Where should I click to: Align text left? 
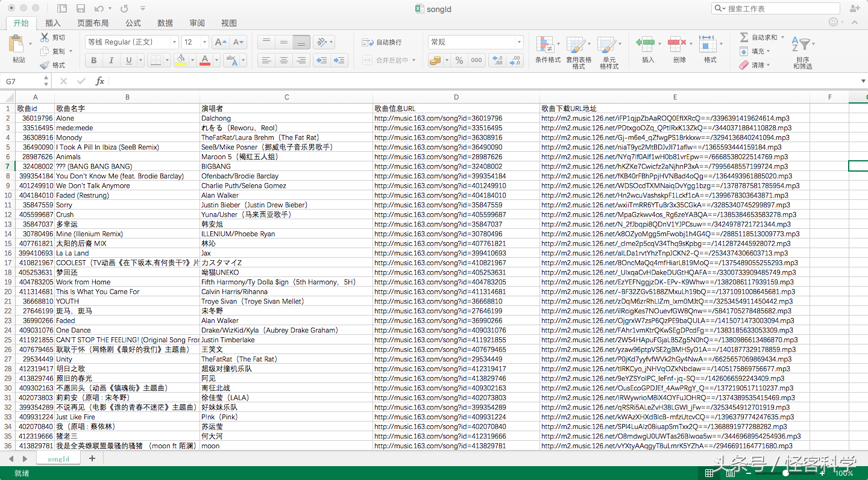[x=266, y=60]
